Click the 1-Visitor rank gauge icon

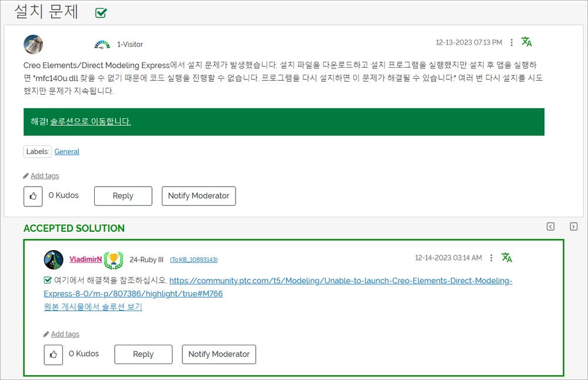click(x=102, y=45)
